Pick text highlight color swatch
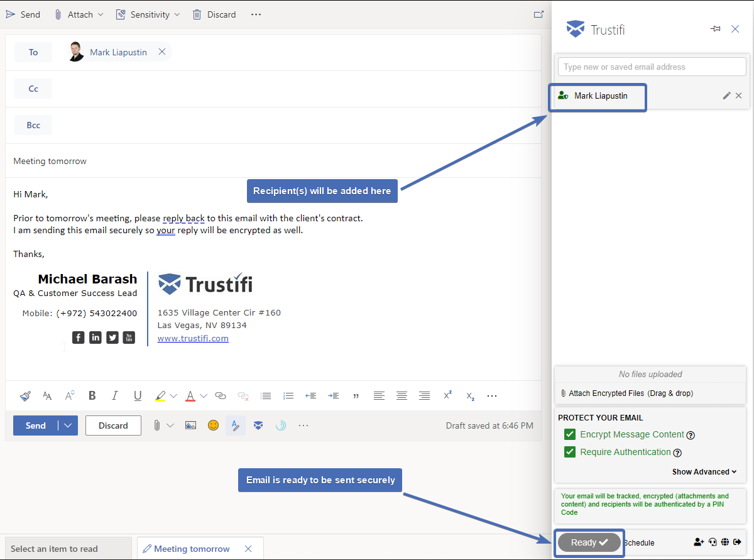Screen dimensions: 754x560 pos(160,396)
